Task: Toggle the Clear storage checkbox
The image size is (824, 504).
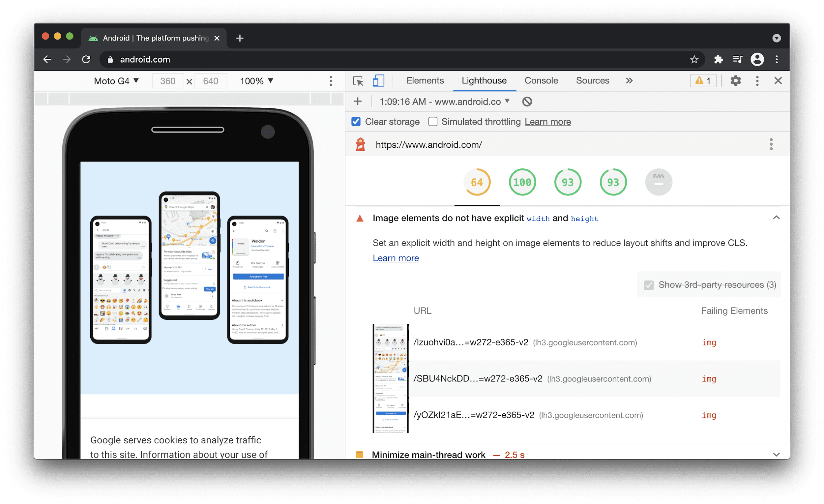Action: (356, 123)
